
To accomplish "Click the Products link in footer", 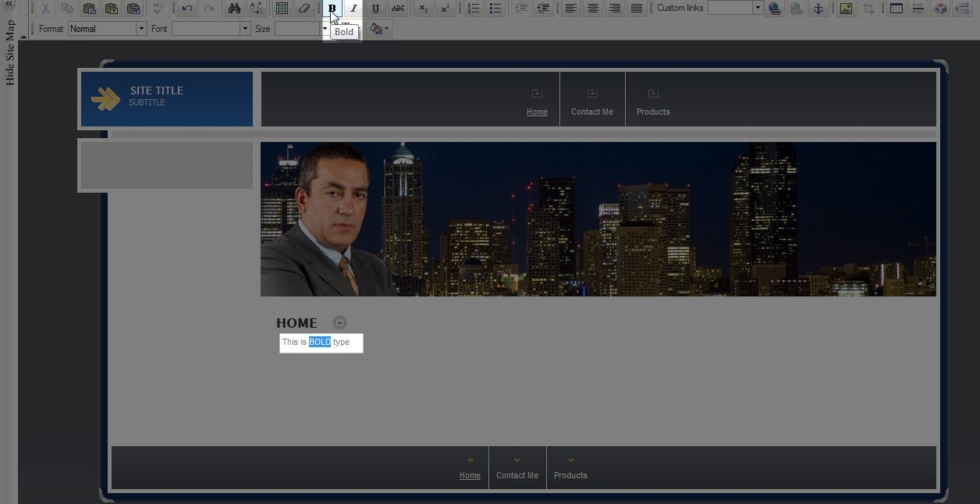I will point(570,475).
